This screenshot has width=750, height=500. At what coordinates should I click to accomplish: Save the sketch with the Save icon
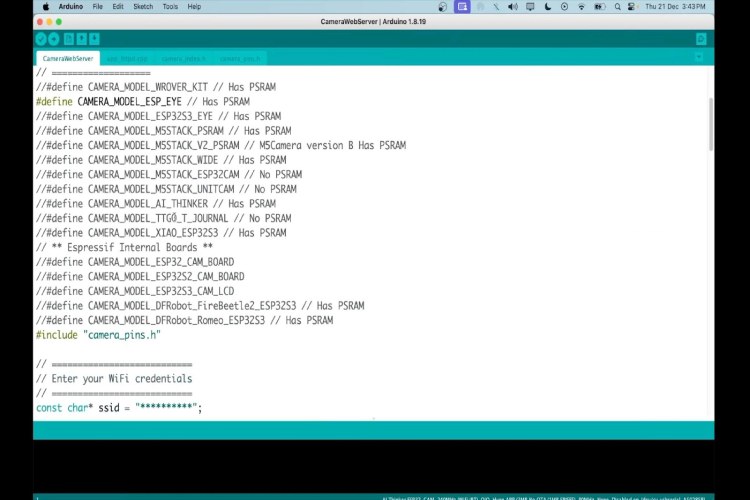94,39
